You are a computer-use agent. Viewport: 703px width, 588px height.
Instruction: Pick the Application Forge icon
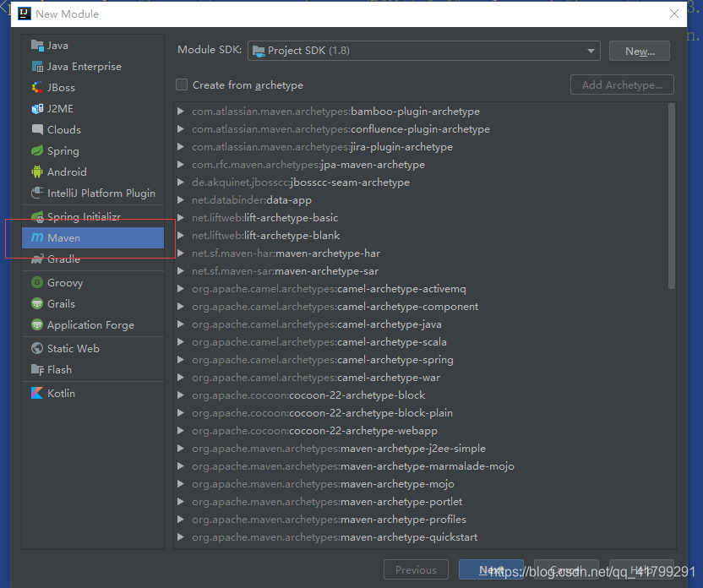coord(37,324)
